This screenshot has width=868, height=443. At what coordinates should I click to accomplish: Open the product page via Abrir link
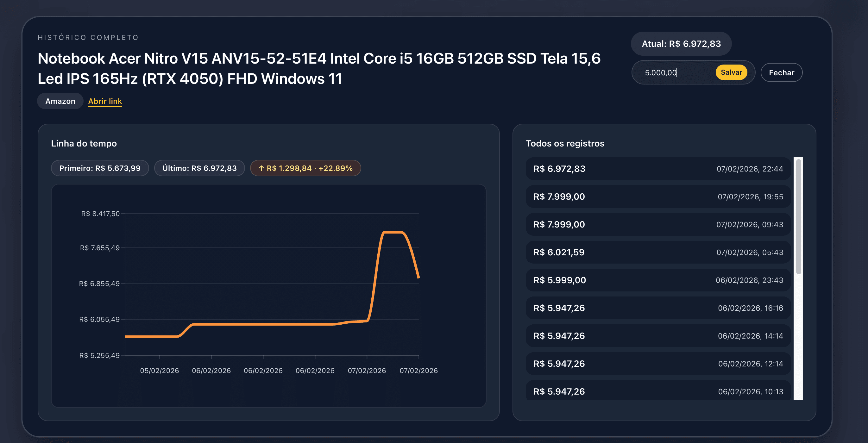pos(105,101)
